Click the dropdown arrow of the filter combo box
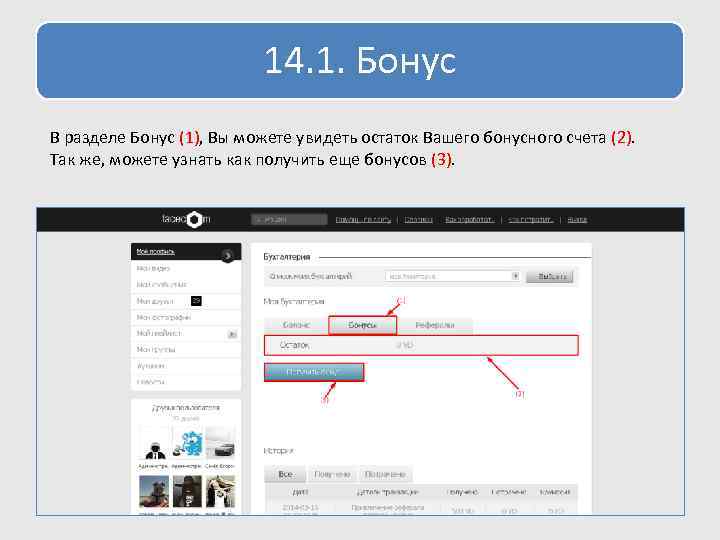This screenshot has width=720, height=540. click(515, 276)
